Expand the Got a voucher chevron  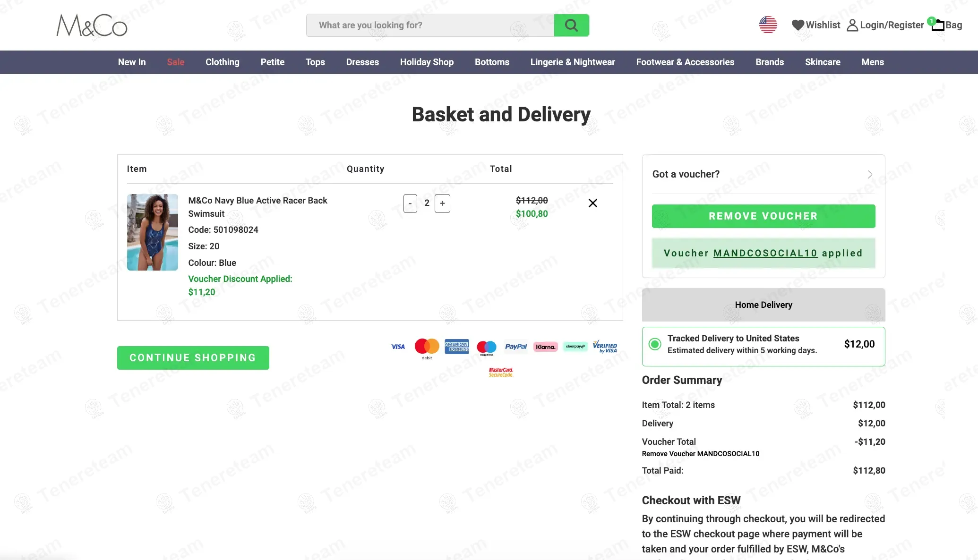[x=870, y=174]
